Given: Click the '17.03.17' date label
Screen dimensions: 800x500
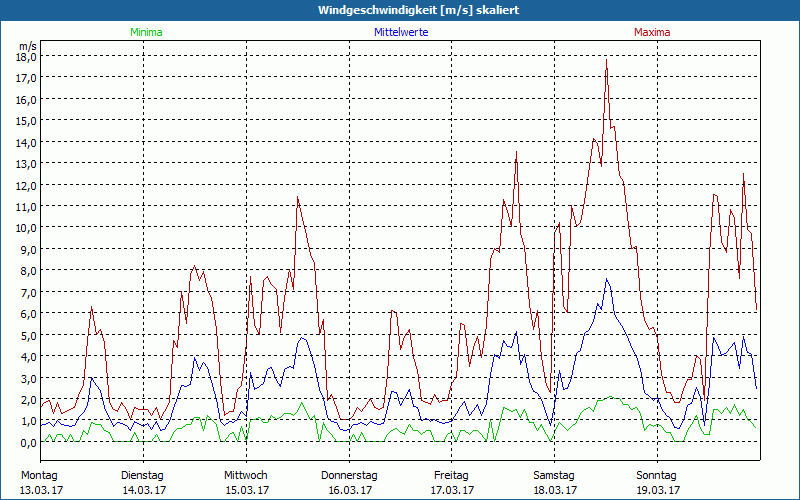Looking at the screenshot, I should pos(452,490).
